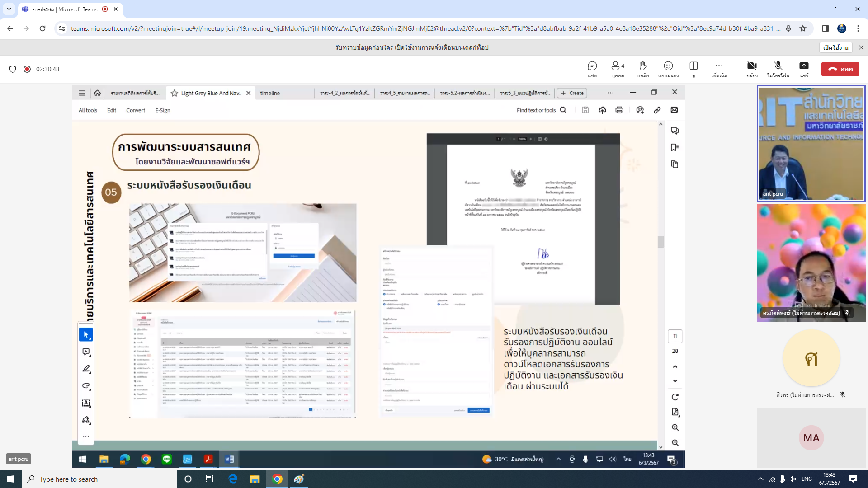Search with Find text or tools
The width and height of the screenshot is (868, 488).
541,110
